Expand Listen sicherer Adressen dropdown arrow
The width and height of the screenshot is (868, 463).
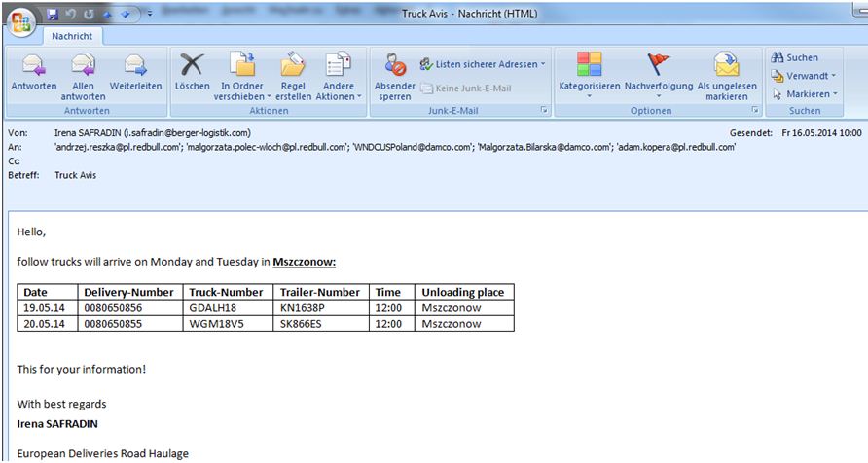click(x=543, y=64)
